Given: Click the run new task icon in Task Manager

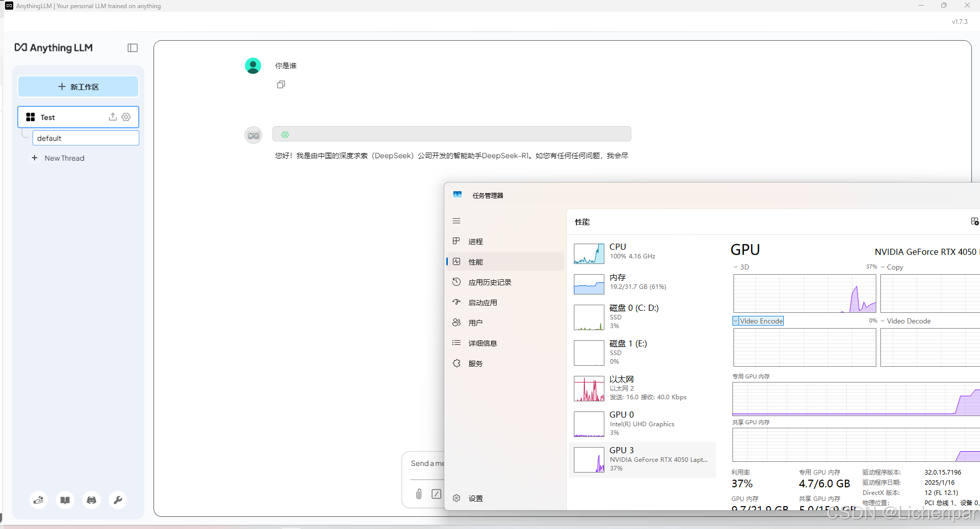Looking at the screenshot, I should (x=974, y=221).
